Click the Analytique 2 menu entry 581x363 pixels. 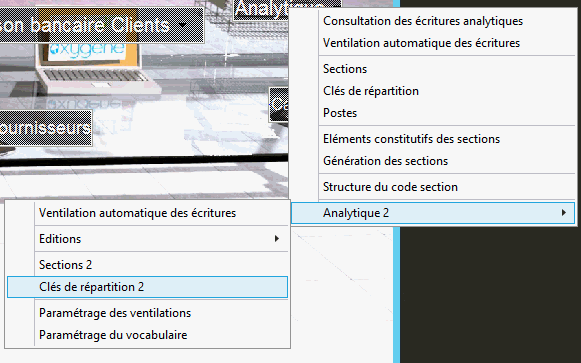pyautogui.click(x=433, y=213)
